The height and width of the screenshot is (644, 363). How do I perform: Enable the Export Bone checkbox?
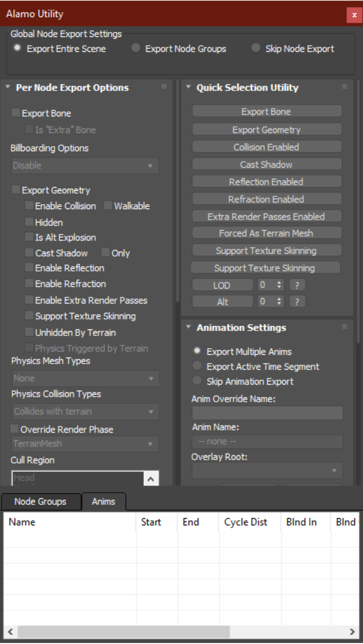(x=15, y=113)
